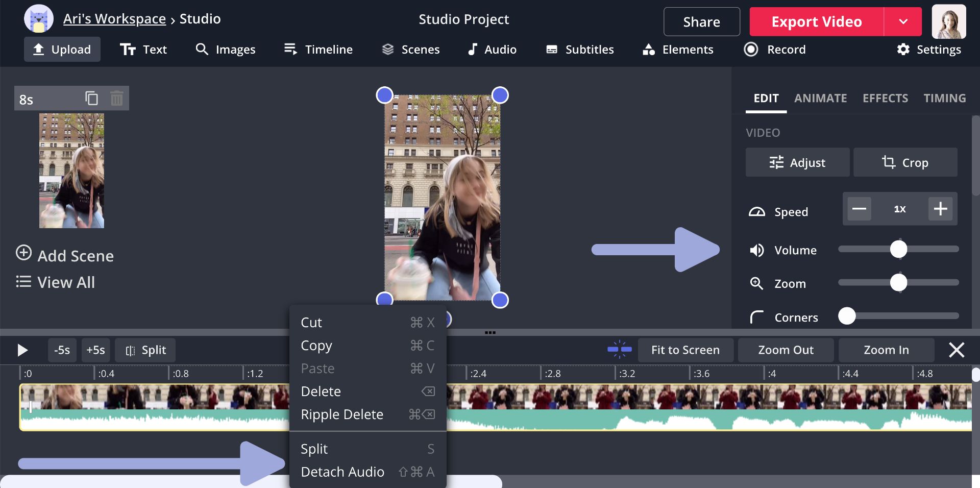This screenshot has width=980, height=488.
Task: Open the Elements toolbar option
Action: pos(678,50)
